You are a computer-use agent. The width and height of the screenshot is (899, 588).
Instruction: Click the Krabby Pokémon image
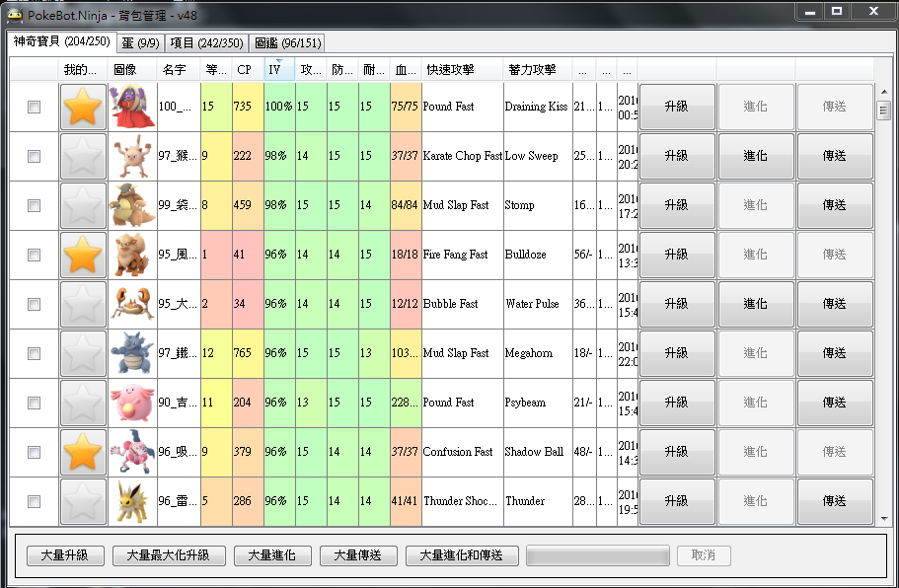(132, 304)
